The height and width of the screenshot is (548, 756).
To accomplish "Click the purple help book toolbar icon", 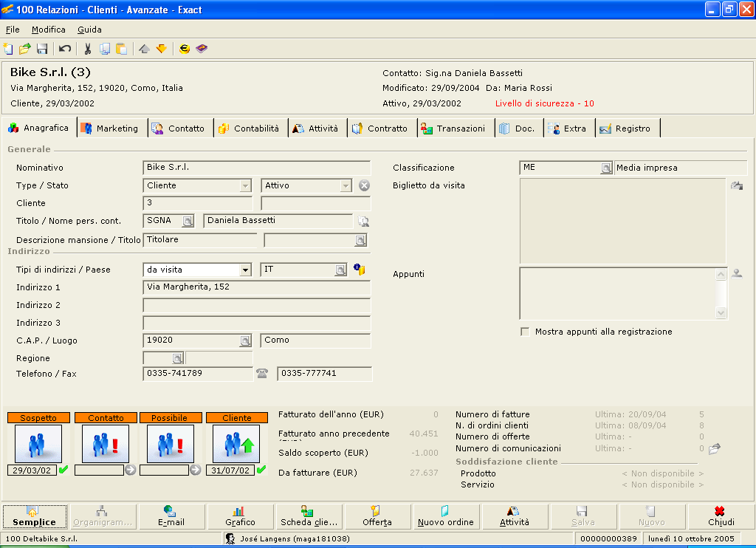I will (202, 48).
